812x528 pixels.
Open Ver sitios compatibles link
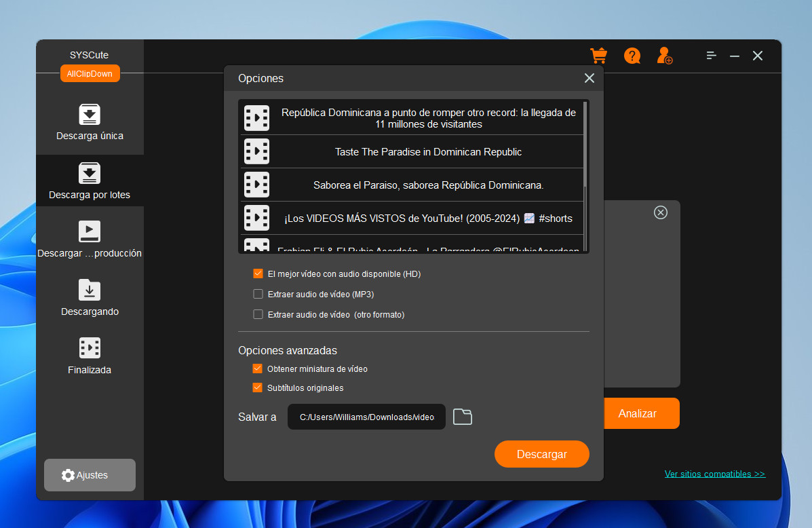(x=714, y=474)
